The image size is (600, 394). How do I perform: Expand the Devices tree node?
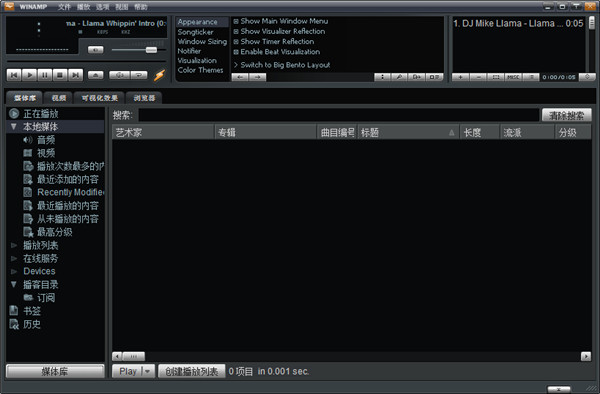[14, 271]
